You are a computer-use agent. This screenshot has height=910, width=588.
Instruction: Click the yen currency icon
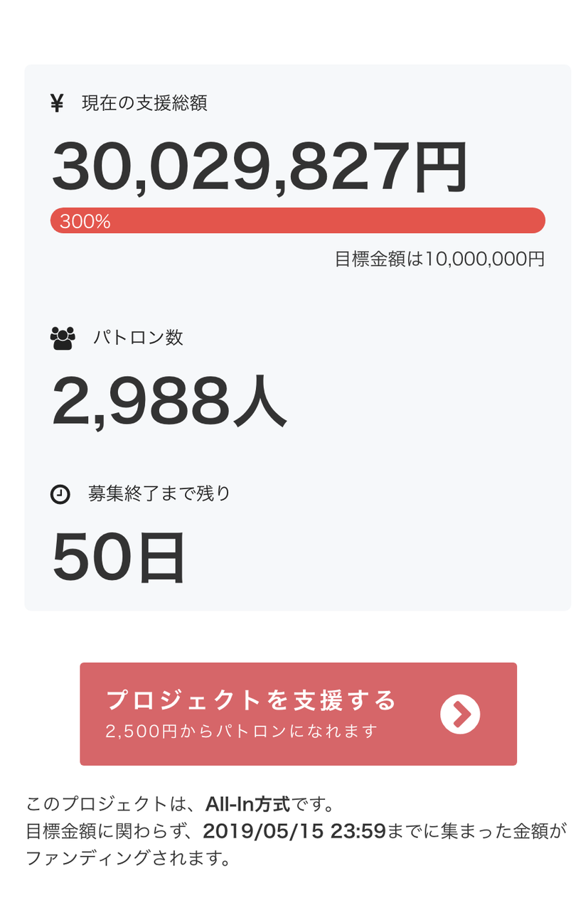click(57, 104)
